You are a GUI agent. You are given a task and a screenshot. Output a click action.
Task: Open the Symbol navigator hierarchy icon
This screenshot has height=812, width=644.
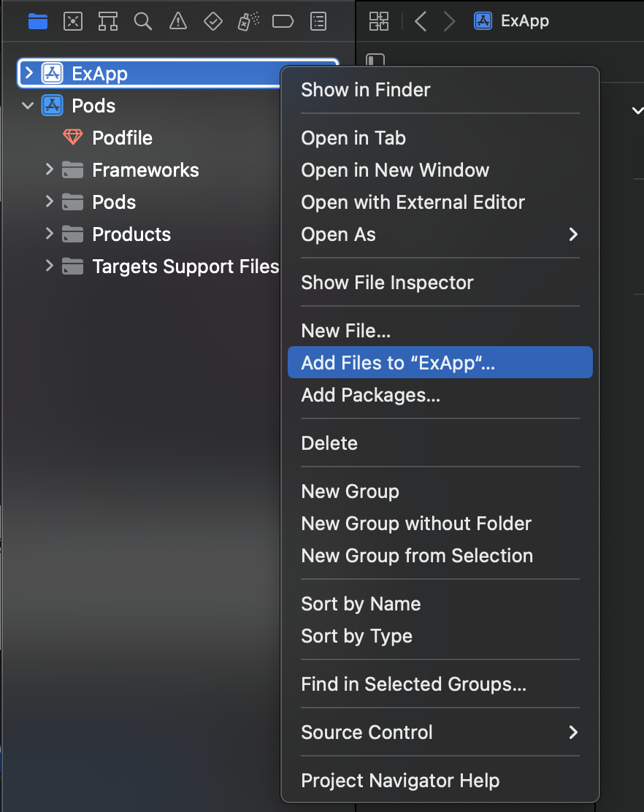coord(107,21)
